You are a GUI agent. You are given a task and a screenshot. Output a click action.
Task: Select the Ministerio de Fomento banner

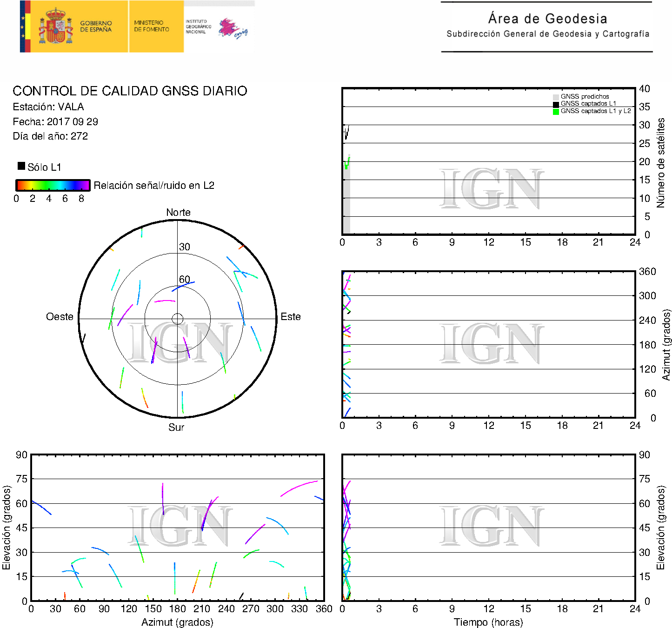click(156, 27)
